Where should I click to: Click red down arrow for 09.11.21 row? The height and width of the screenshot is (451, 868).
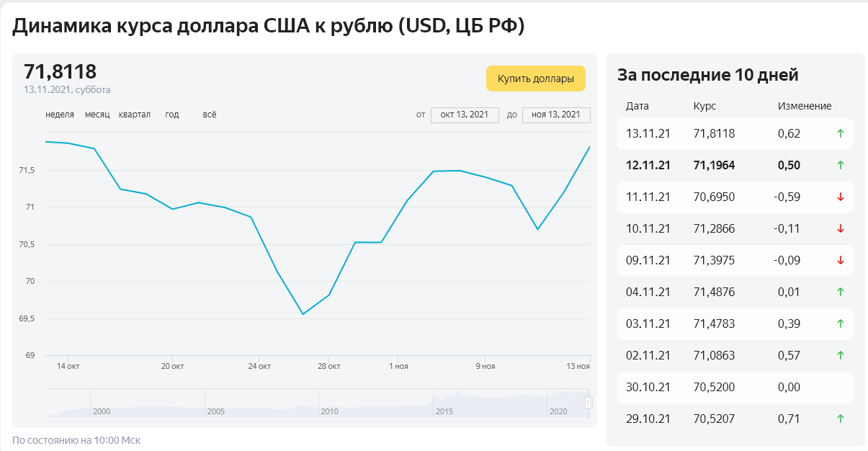tap(840, 260)
